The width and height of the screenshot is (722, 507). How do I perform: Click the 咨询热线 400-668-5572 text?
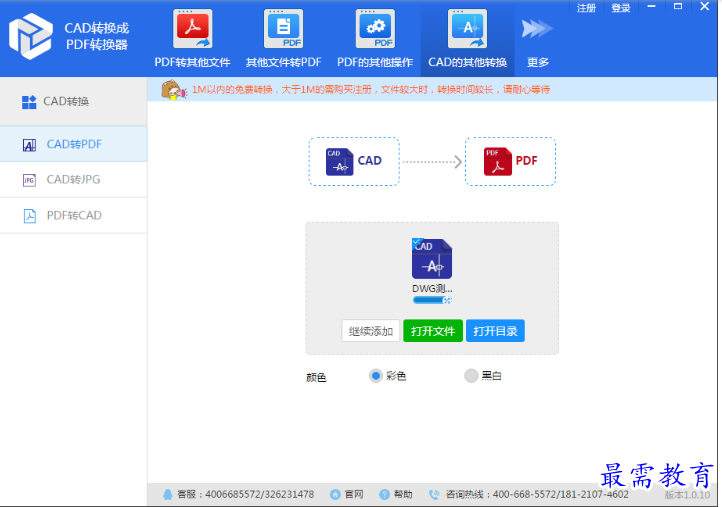point(537,495)
